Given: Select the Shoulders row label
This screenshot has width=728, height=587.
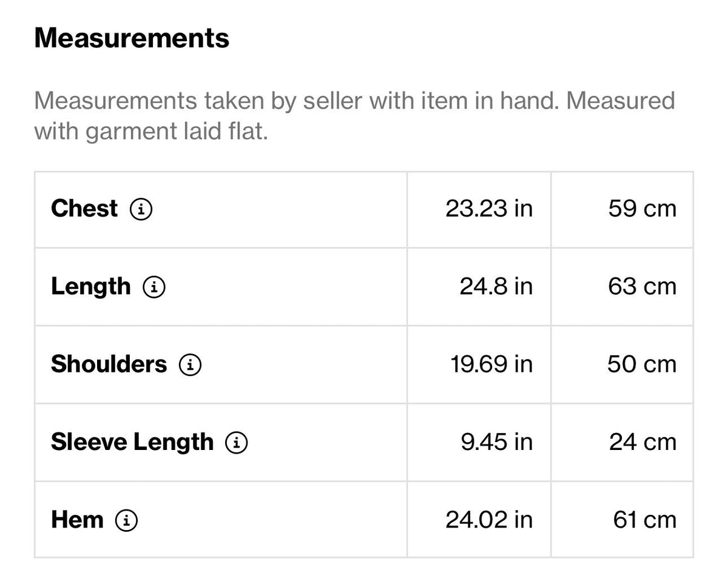Looking at the screenshot, I should point(109,364).
